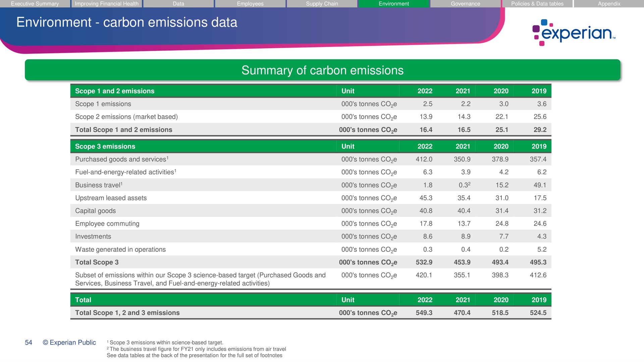Select Scope 2 emissions (market based) label
644x362 pixels.
coord(126,117)
